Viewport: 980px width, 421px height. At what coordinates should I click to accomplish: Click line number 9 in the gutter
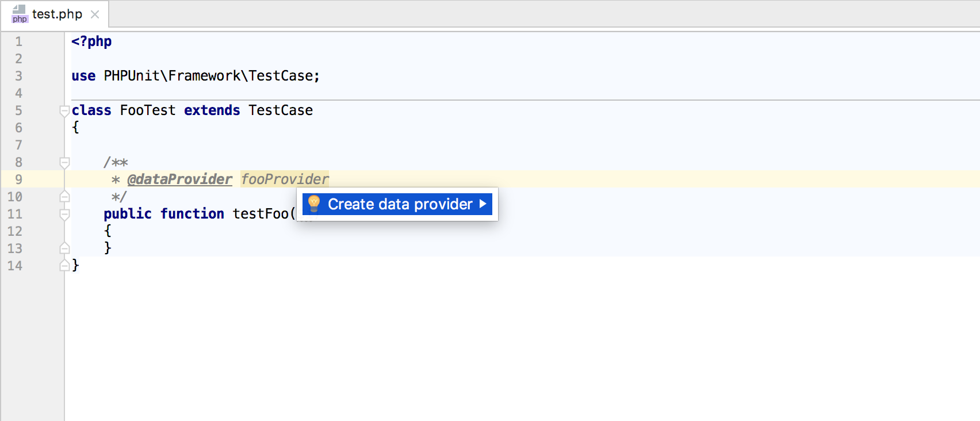[18, 179]
